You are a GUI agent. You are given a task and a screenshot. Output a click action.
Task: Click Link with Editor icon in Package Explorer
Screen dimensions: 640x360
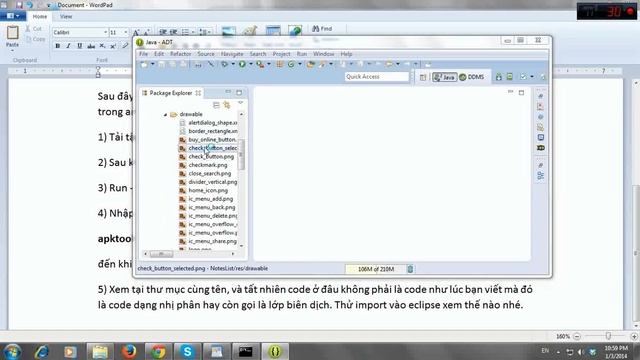click(227, 105)
